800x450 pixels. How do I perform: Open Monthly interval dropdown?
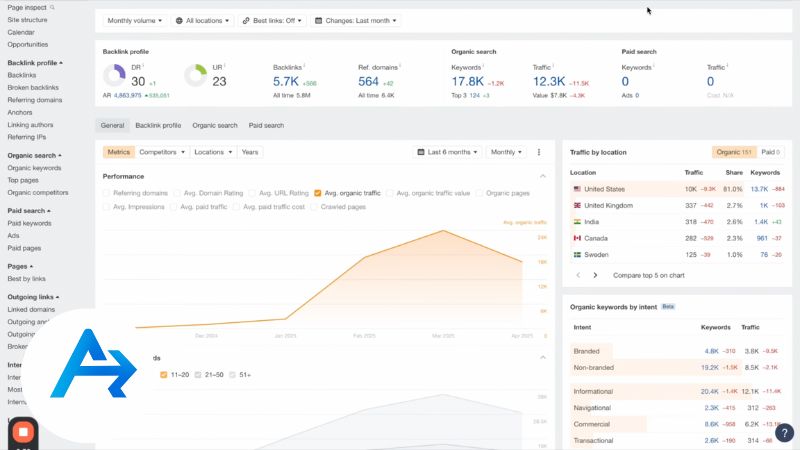coord(506,152)
